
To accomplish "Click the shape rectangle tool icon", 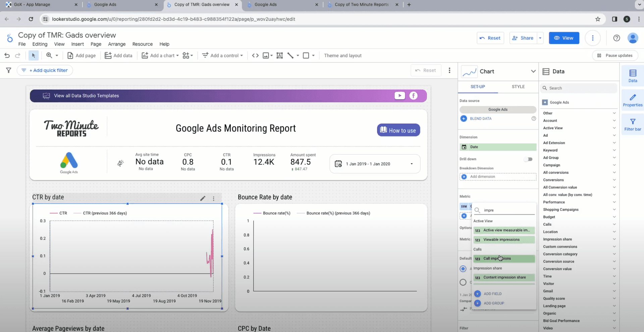I will (x=306, y=55).
